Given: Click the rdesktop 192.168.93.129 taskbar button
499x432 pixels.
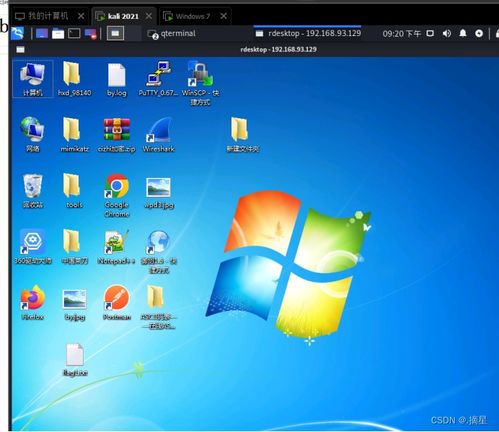Looking at the screenshot, I should click(308, 34).
